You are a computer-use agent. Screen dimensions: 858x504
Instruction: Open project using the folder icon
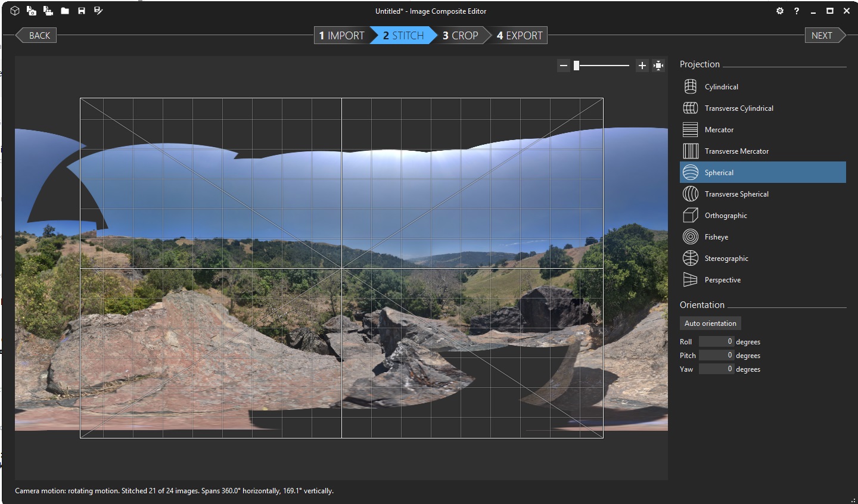pos(65,11)
